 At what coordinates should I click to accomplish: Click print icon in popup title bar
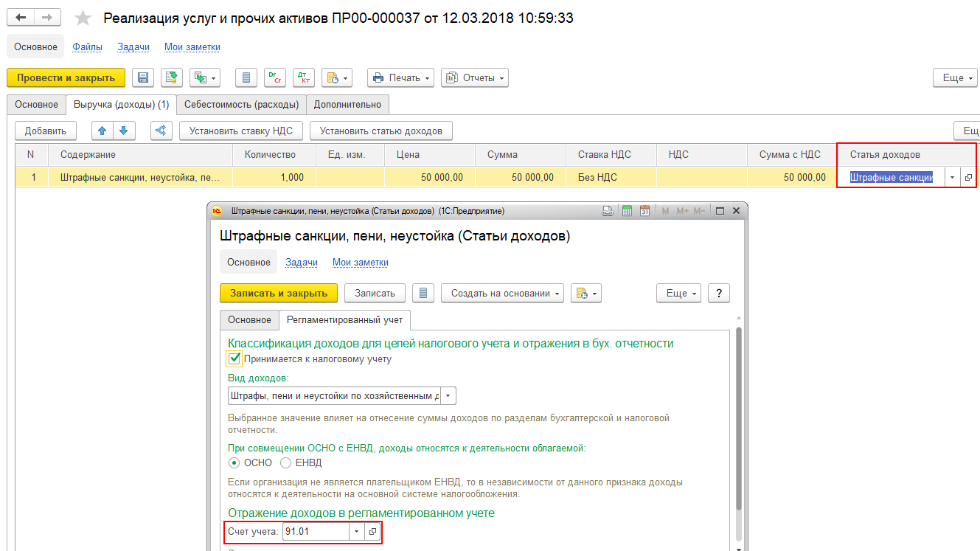pyautogui.click(x=608, y=211)
